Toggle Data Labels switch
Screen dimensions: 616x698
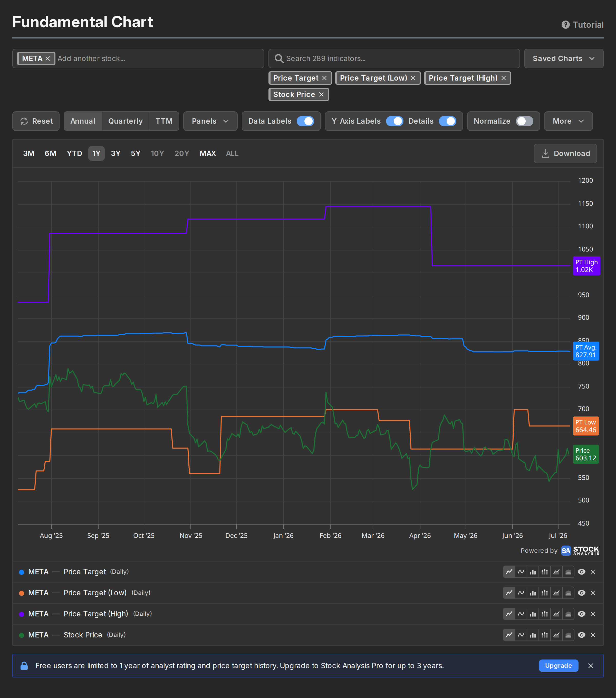point(305,121)
